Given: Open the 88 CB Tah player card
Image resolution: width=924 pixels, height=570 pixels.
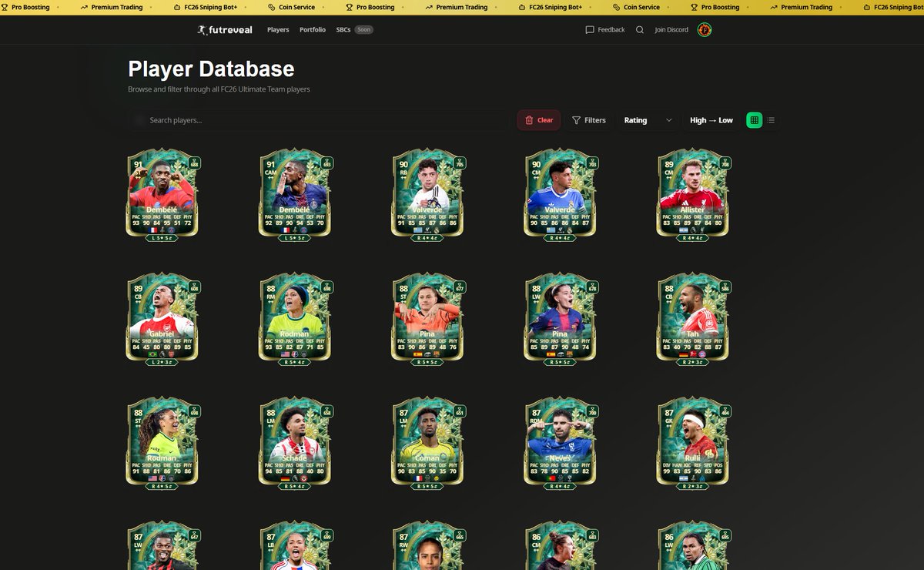Looking at the screenshot, I should [692, 320].
